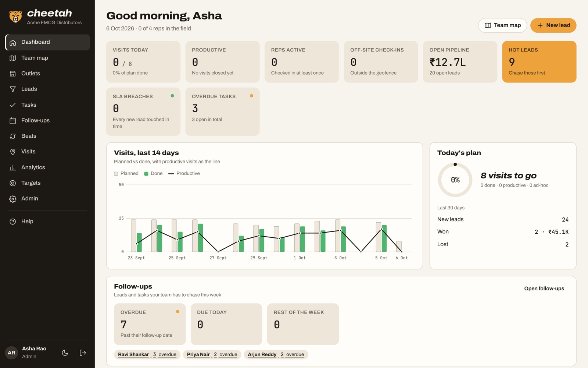Click the 0% progress ring in Today's plan
Viewport: 588px width, 368px height.
(455, 180)
